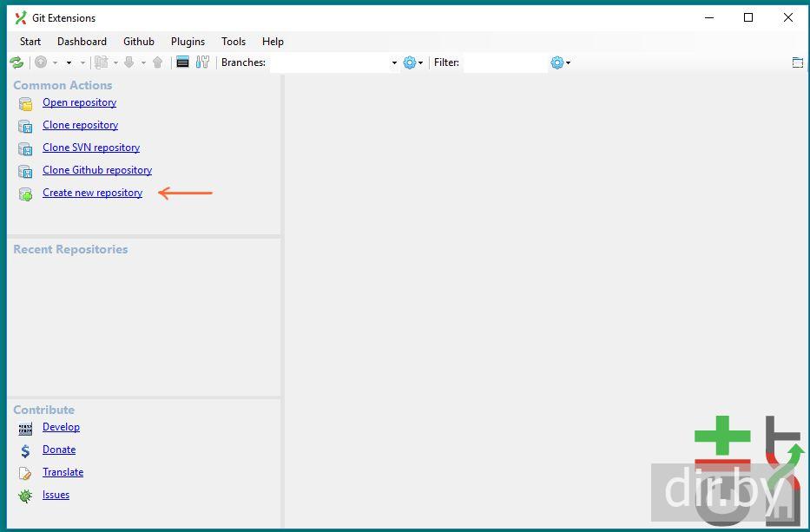Click the Create new repository link

pos(93,193)
